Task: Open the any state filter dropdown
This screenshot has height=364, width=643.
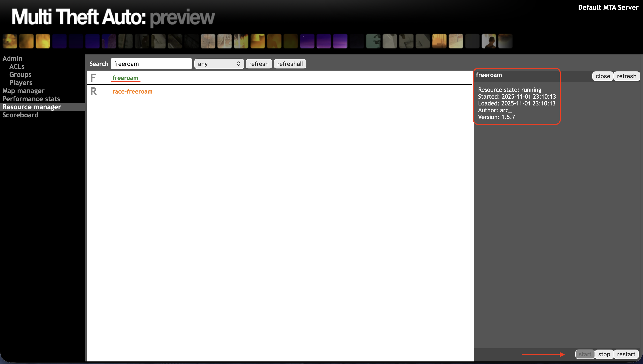Action: click(x=219, y=64)
